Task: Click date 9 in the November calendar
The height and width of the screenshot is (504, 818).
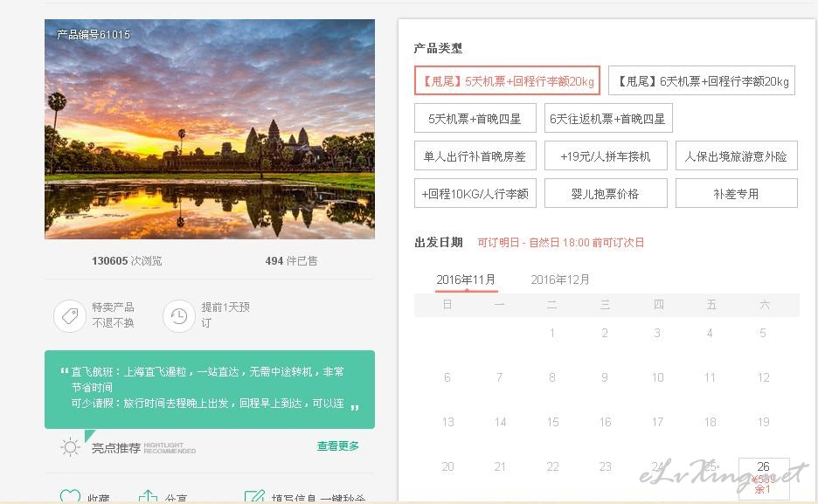Action: (605, 377)
